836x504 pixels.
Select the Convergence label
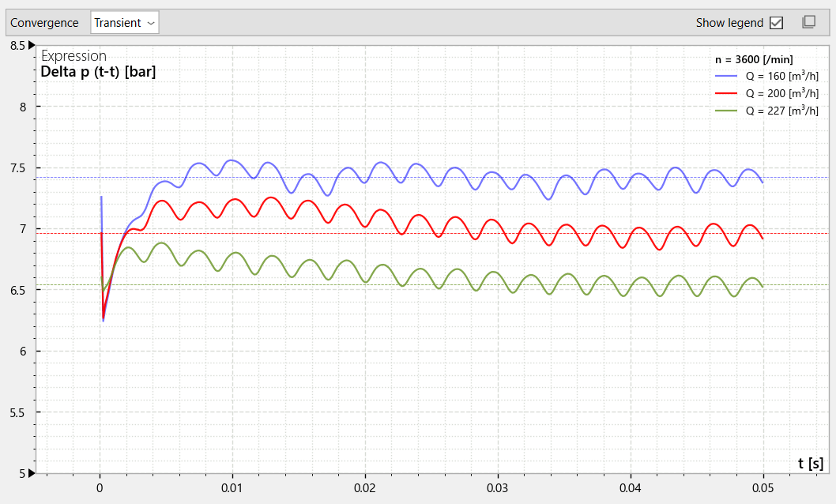coord(44,23)
